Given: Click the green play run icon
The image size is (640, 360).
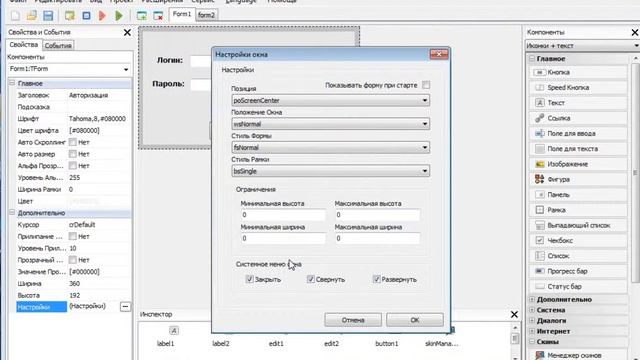Looking at the screenshot, I should click(119, 16).
